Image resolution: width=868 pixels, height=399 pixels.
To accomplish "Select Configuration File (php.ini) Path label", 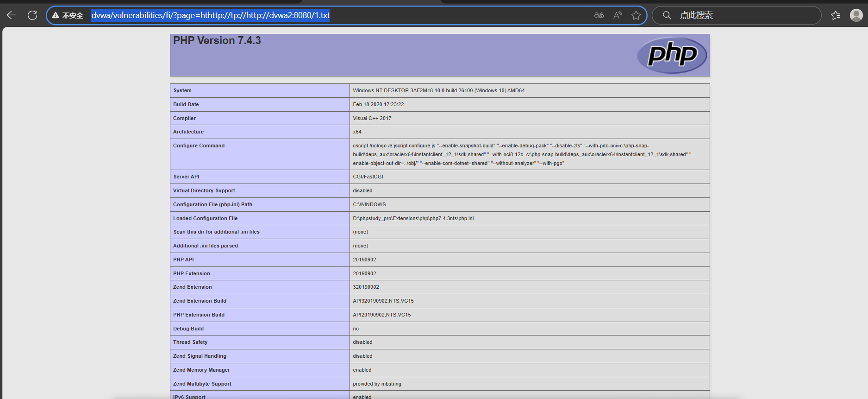I will click(x=213, y=205).
